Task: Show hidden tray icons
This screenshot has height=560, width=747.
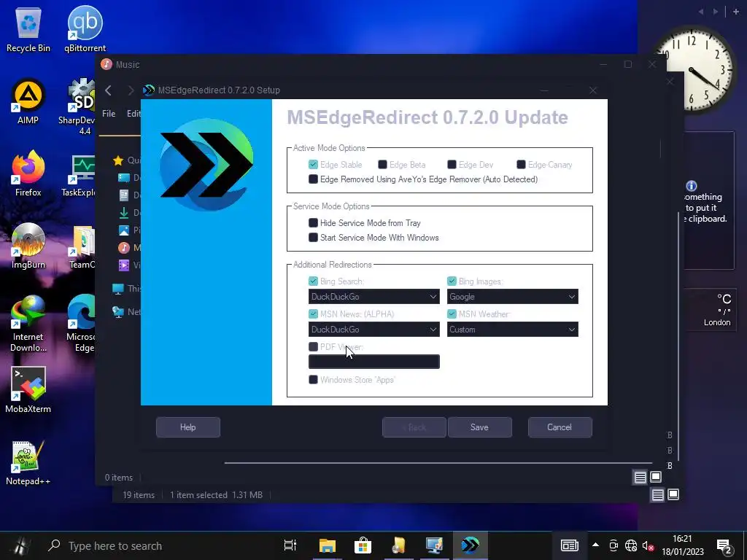Action: click(x=595, y=545)
